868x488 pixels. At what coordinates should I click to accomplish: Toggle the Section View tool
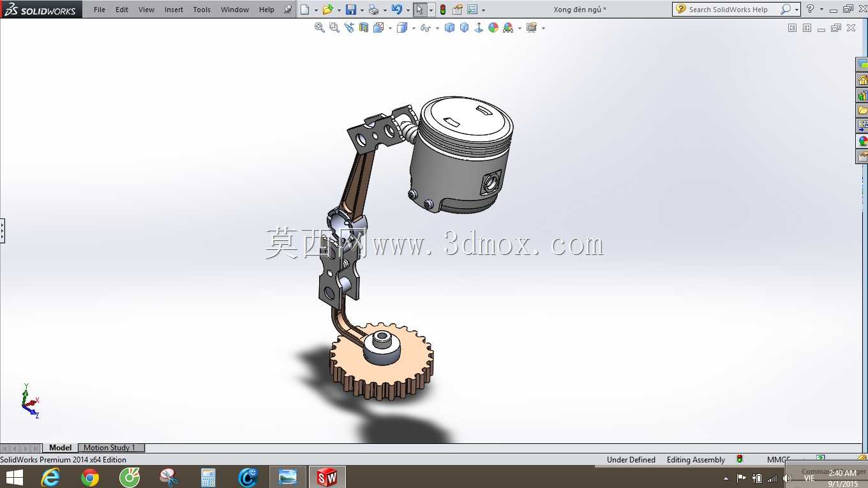pos(364,27)
